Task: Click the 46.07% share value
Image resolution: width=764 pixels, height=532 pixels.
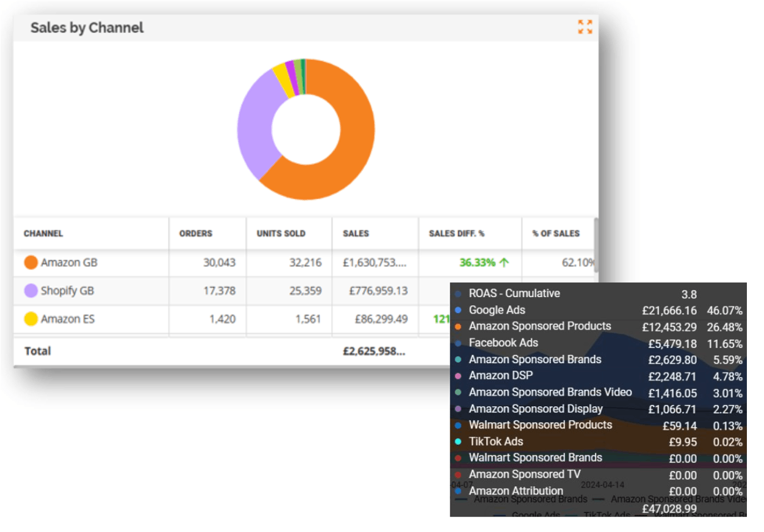Action: coord(725,311)
